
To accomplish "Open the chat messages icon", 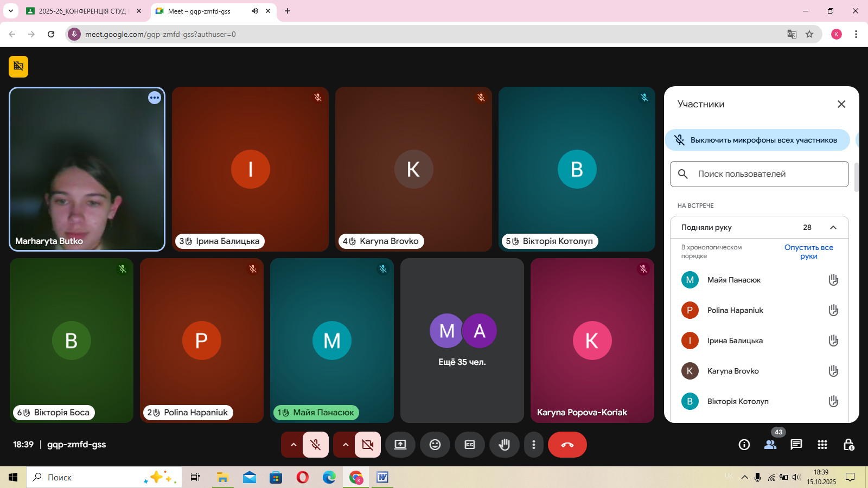I will click(x=796, y=445).
